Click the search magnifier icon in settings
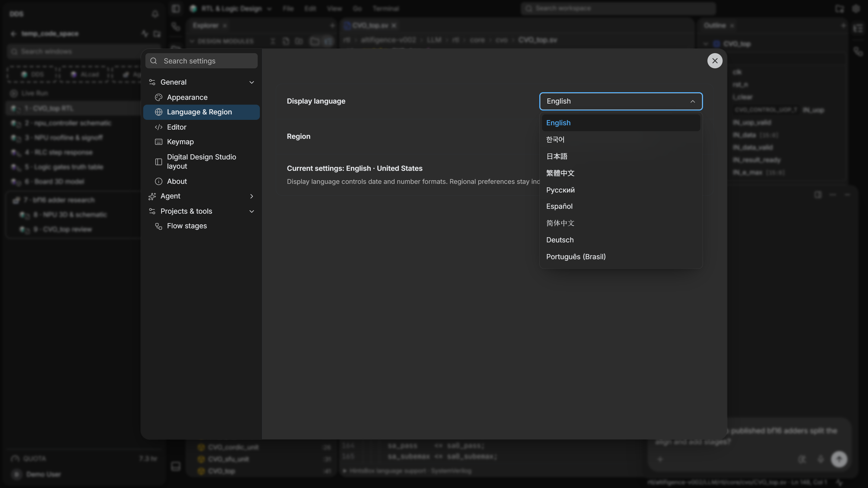 [x=154, y=61]
